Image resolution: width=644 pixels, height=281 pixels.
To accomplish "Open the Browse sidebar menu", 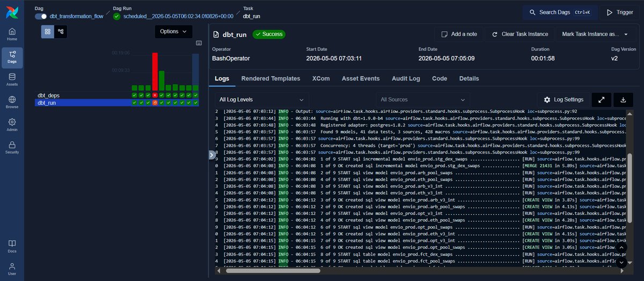I will click(12, 102).
